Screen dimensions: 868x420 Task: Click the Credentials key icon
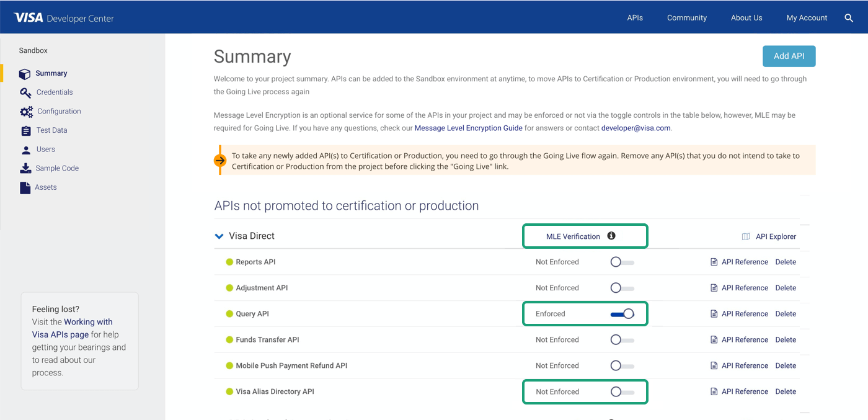point(25,92)
